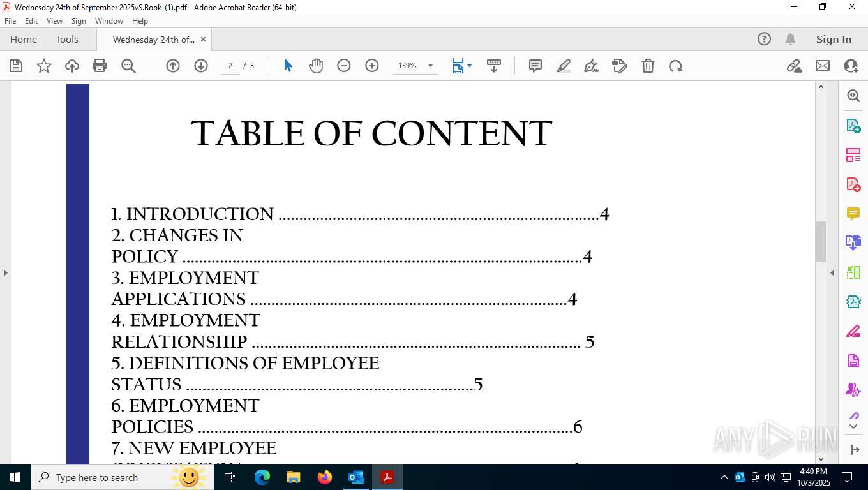The width and height of the screenshot is (868, 490).
Task: Open the notifications bell
Action: (790, 39)
